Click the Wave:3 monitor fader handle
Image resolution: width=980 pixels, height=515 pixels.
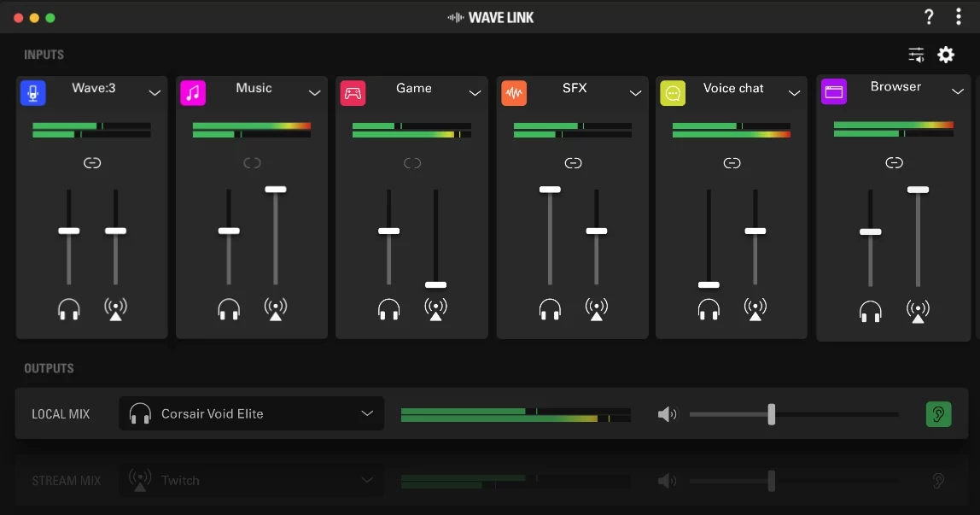(69, 231)
